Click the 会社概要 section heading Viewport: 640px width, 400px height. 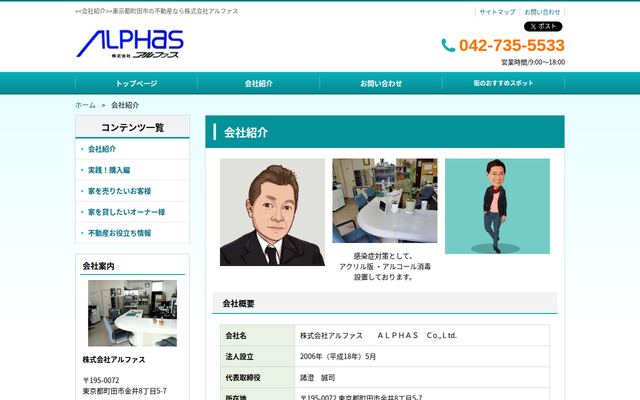point(238,303)
